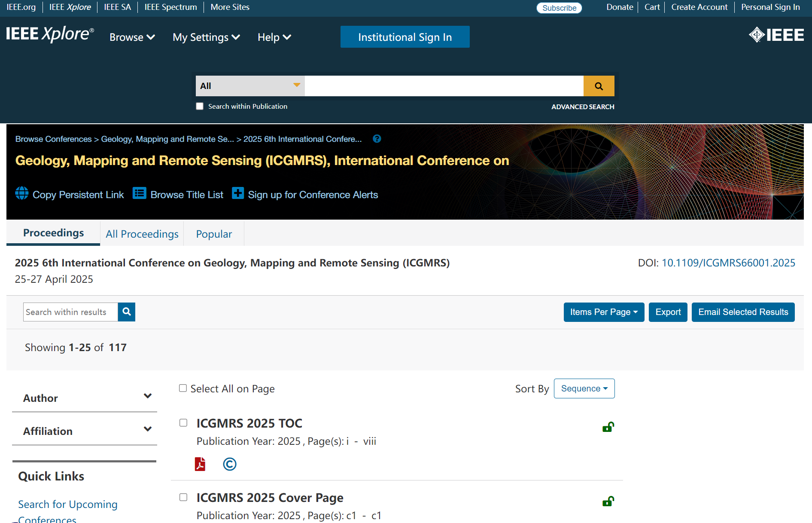812x523 pixels.
Task: Open the PDF icon for ICGMRS 2025 TOC
Action: point(200,464)
